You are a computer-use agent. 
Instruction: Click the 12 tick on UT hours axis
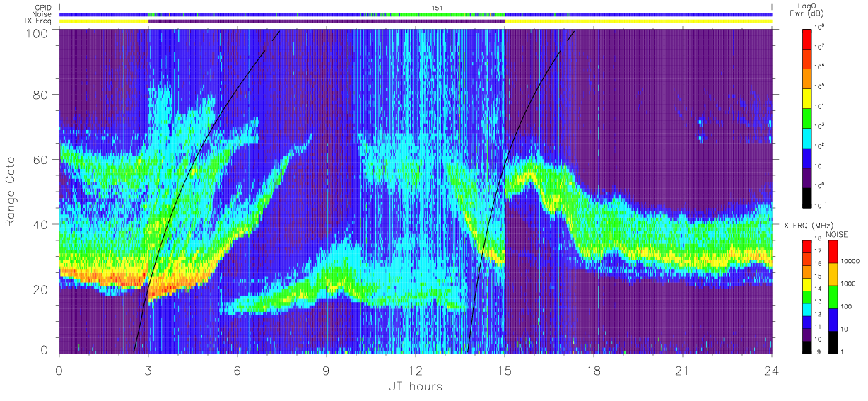416,370
